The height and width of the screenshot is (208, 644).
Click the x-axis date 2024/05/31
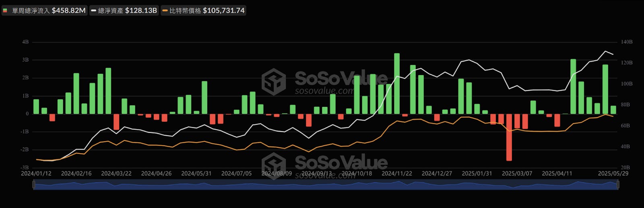pos(196,173)
